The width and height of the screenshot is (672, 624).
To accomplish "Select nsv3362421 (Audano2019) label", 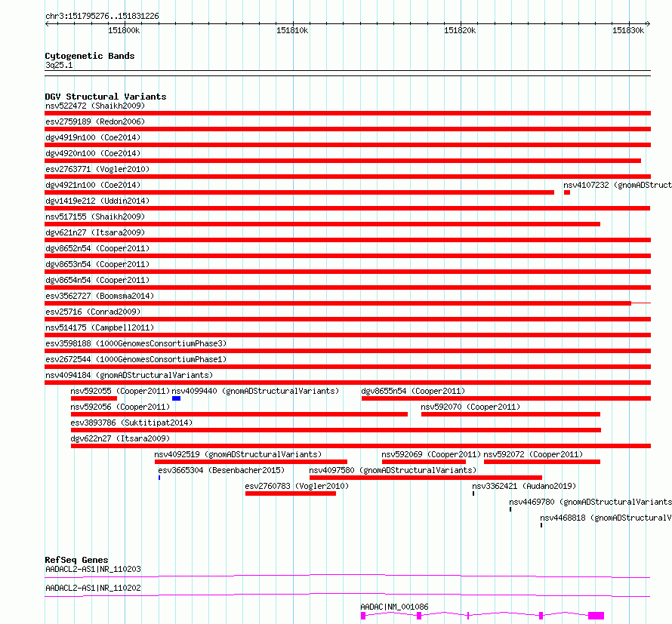I will click(524, 486).
